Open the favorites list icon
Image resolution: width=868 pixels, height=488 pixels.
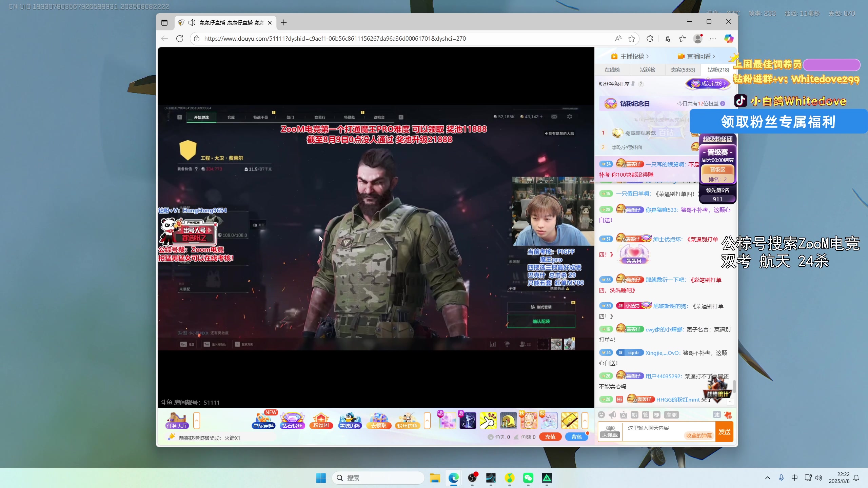[x=683, y=39]
